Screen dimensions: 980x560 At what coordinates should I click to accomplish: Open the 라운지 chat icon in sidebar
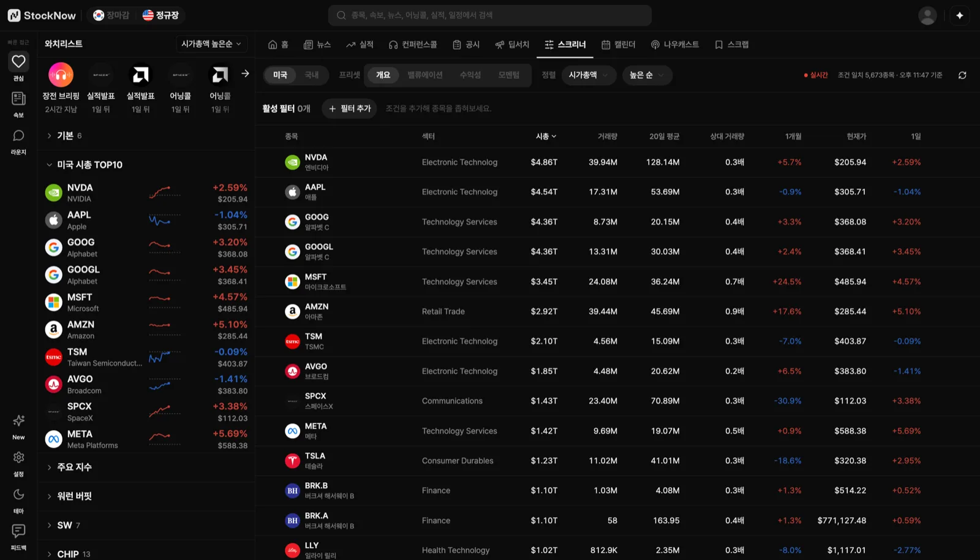[x=18, y=135]
